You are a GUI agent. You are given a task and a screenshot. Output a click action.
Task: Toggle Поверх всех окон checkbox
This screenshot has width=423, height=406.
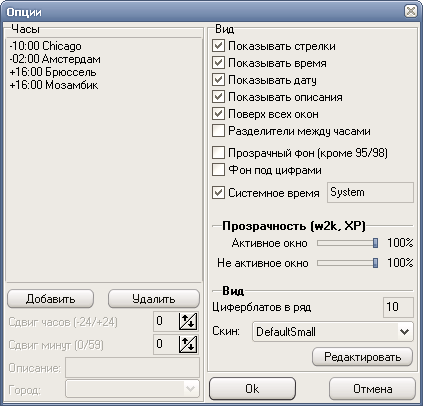[x=218, y=114]
